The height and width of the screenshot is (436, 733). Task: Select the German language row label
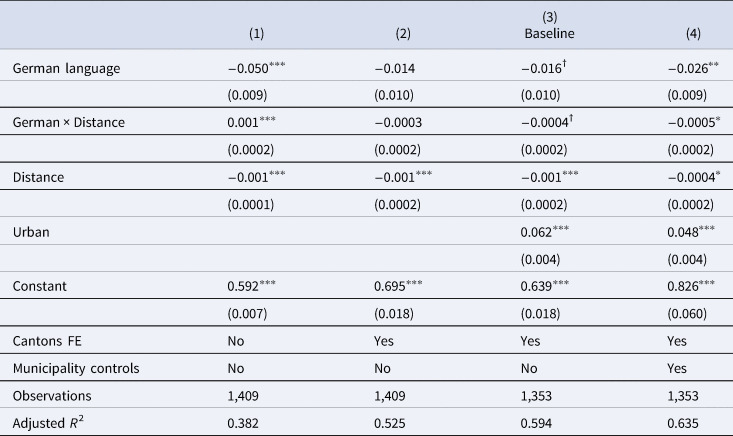pos(66,68)
